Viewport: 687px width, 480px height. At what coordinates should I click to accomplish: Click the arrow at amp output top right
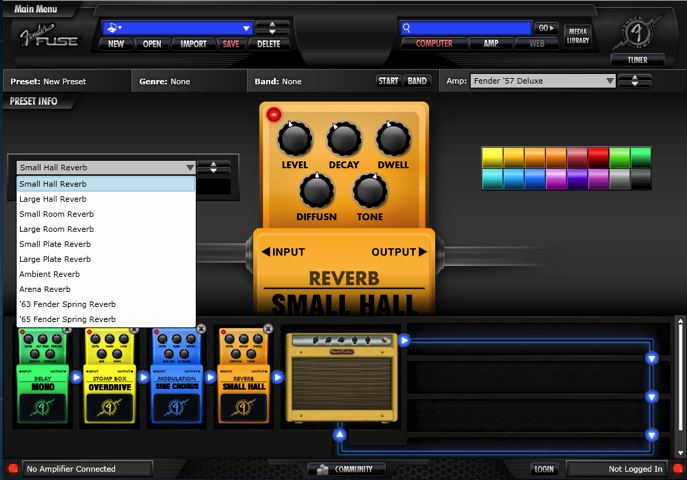pyautogui.click(x=404, y=340)
